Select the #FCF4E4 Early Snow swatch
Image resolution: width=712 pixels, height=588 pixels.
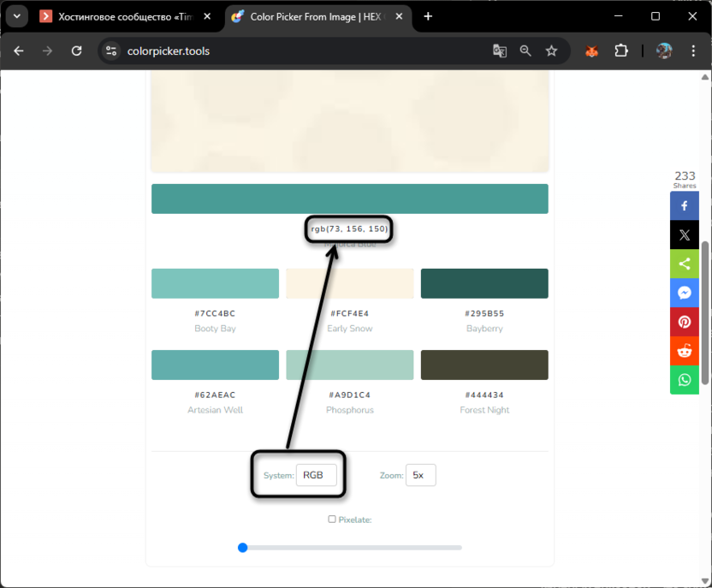click(350, 283)
